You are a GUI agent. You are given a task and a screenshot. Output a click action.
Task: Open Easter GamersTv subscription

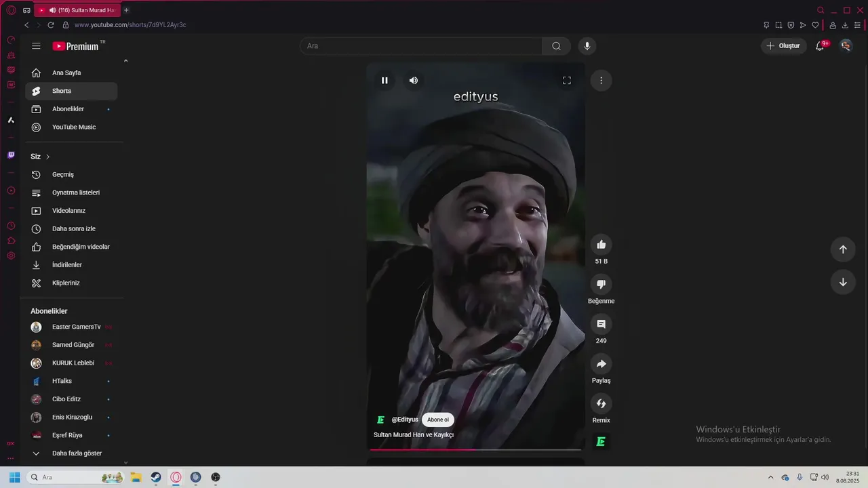71,327
